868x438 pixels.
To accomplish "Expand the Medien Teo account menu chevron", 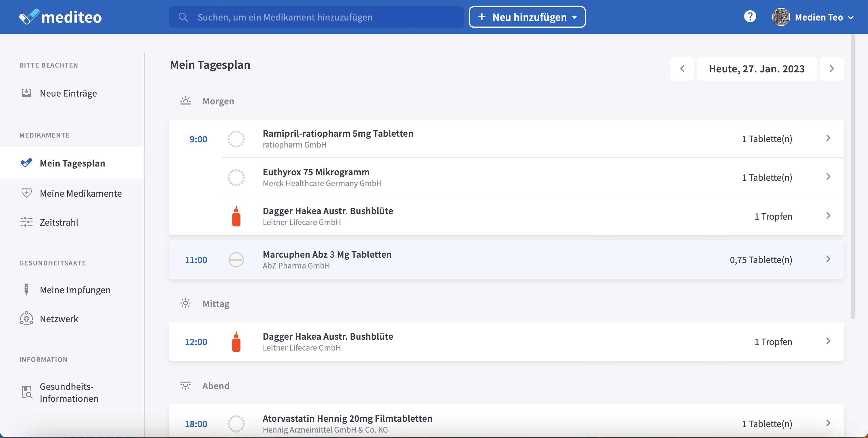I will point(851,17).
